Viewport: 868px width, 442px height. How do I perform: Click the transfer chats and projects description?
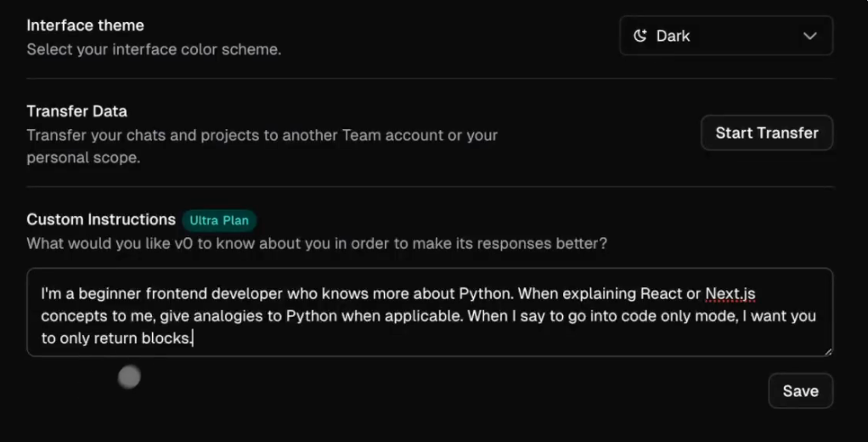tap(262, 135)
